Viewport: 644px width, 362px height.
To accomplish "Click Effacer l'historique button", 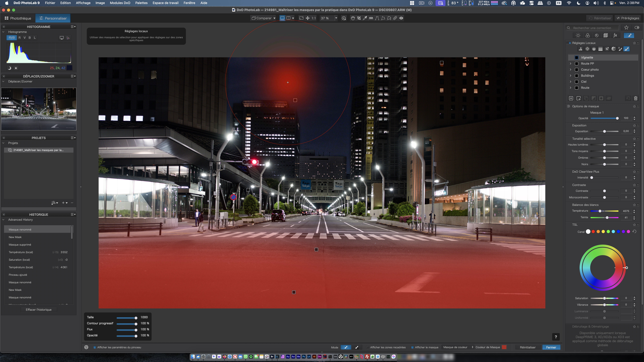I will click(38, 310).
